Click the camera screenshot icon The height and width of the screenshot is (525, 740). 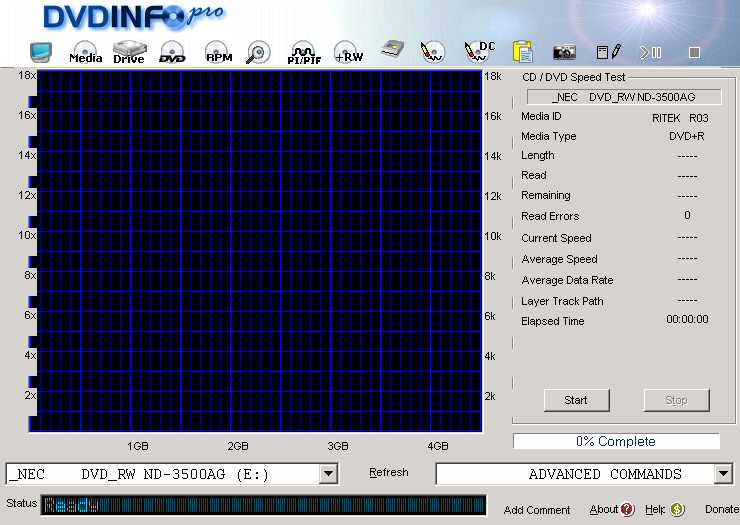pyautogui.click(x=564, y=52)
